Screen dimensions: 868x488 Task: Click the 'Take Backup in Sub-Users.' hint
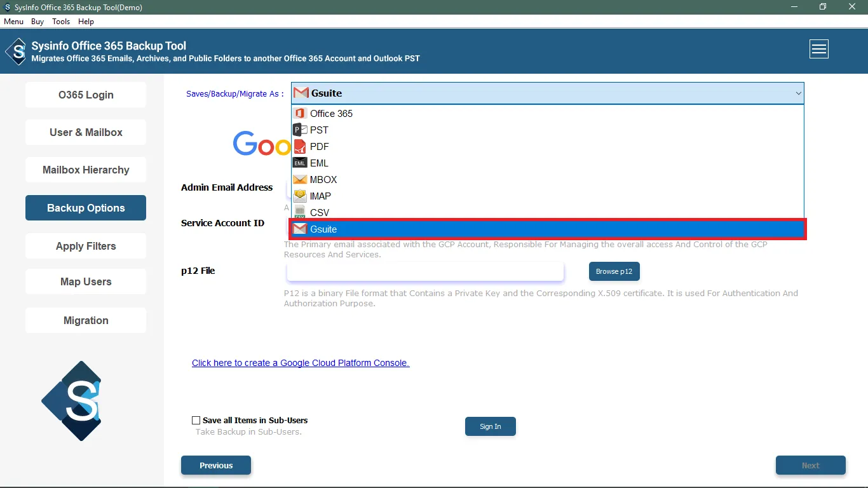click(248, 432)
